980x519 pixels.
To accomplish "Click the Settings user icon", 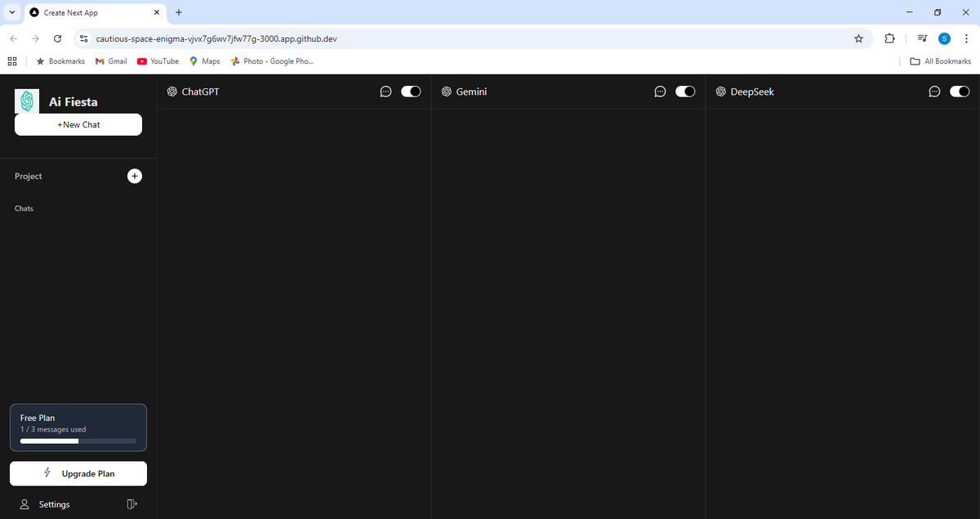I will 24,504.
